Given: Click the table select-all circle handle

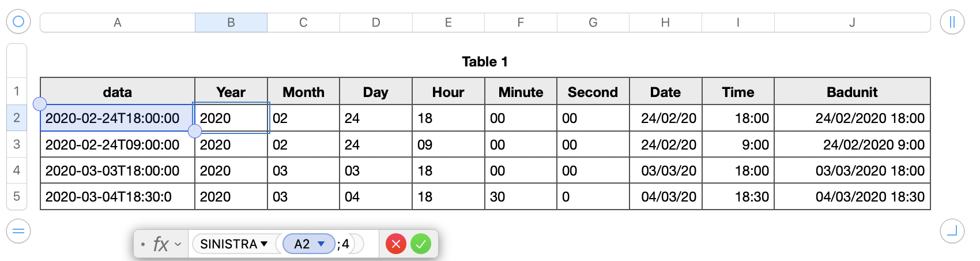Looking at the screenshot, I should pyautogui.click(x=18, y=22).
